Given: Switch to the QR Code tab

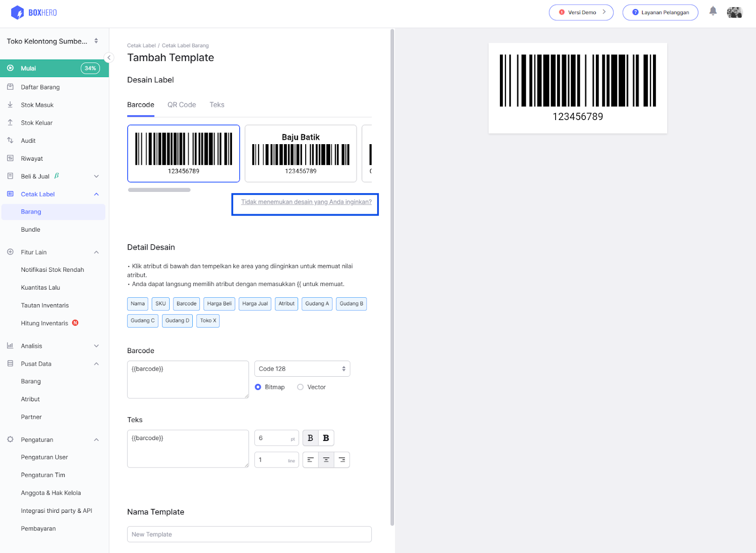Looking at the screenshot, I should (182, 105).
